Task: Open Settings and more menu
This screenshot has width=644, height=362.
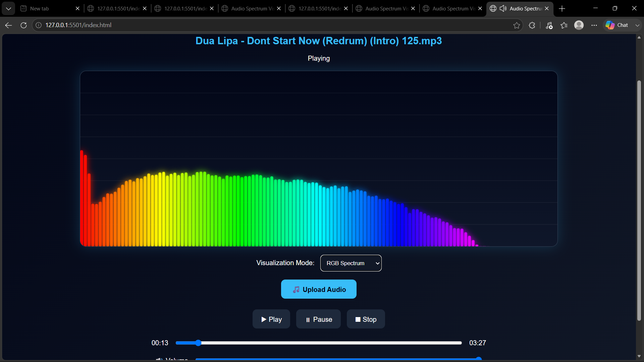Action: point(594,25)
